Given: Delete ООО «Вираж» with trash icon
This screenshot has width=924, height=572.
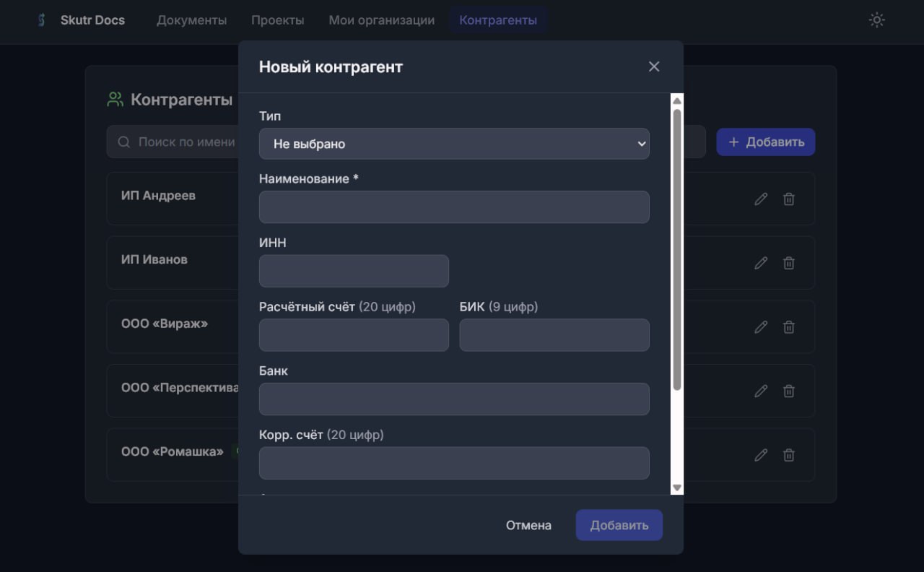Looking at the screenshot, I should [789, 327].
